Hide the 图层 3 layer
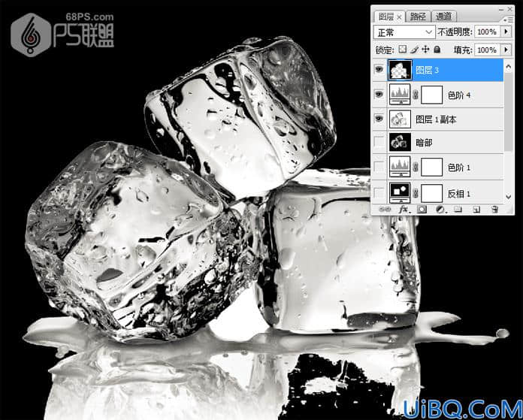 pyautogui.click(x=379, y=70)
